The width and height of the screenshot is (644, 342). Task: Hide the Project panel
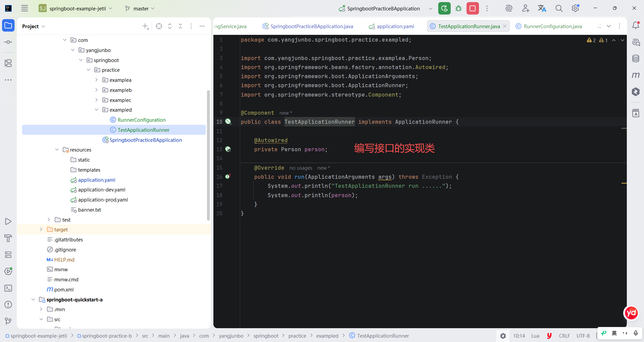click(x=202, y=26)
